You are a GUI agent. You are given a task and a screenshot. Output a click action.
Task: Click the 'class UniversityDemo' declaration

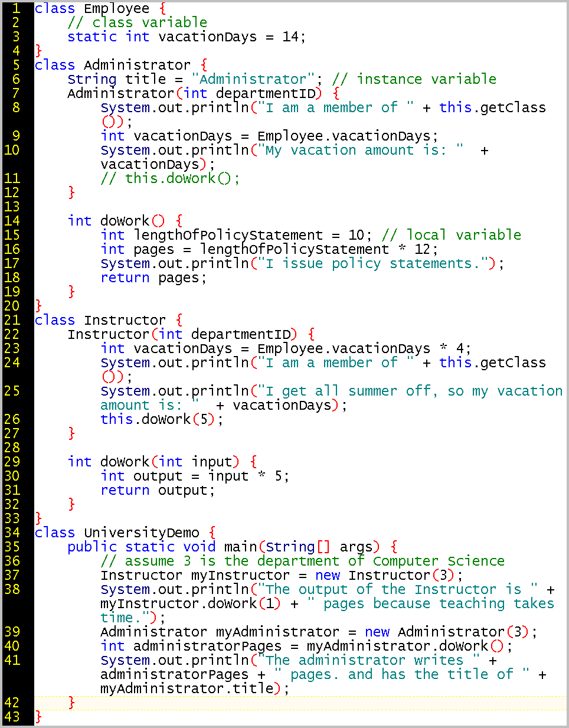coord(117,533)
